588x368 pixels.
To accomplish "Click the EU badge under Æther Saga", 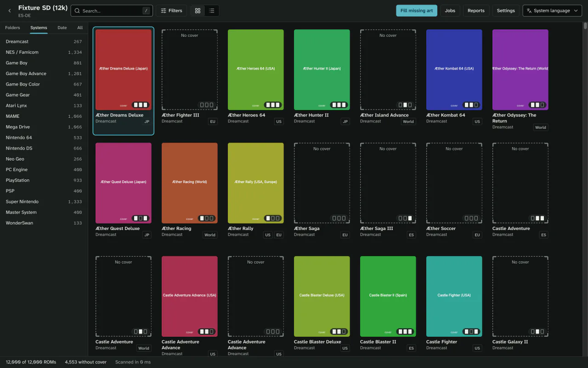I will pos(345,235).
